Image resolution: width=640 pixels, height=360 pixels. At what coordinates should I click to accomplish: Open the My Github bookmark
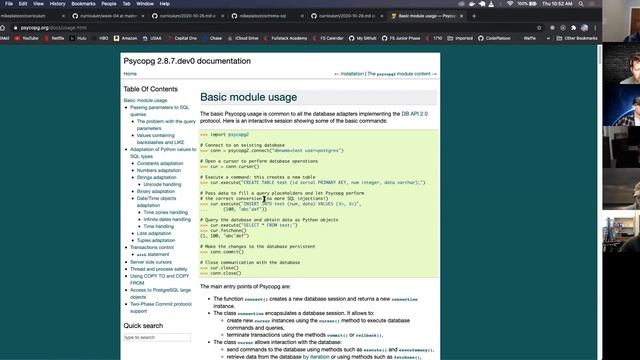coord(362,38)
